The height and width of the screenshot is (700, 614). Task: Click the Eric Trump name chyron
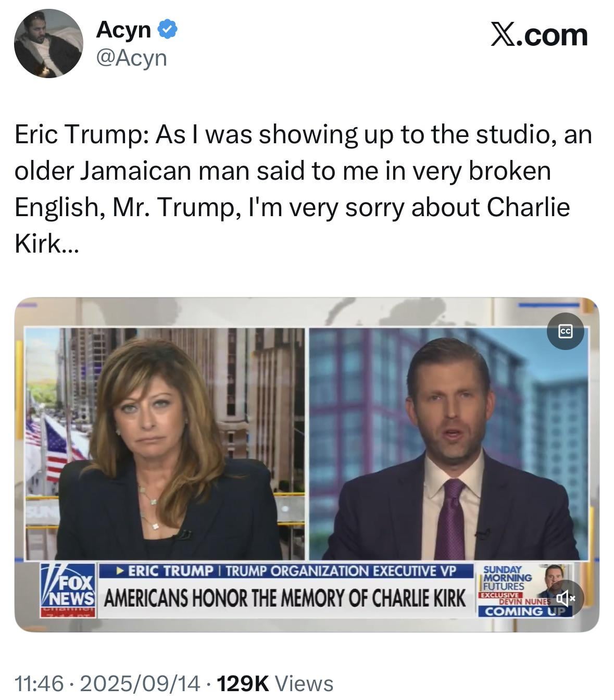(x=285, y=570)
